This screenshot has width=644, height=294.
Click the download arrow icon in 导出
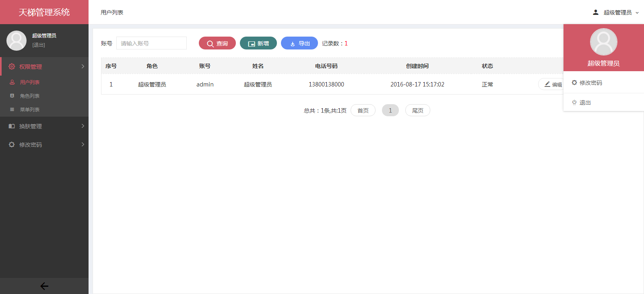[293, 44]
